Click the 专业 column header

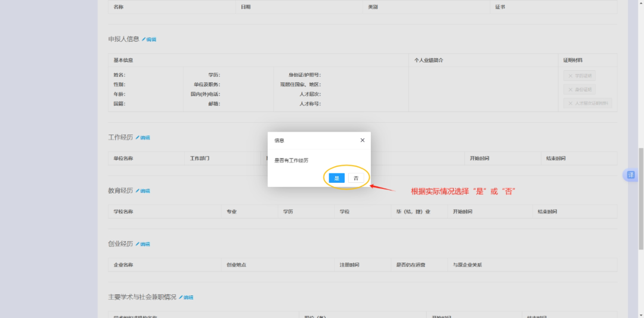point(231,212)
